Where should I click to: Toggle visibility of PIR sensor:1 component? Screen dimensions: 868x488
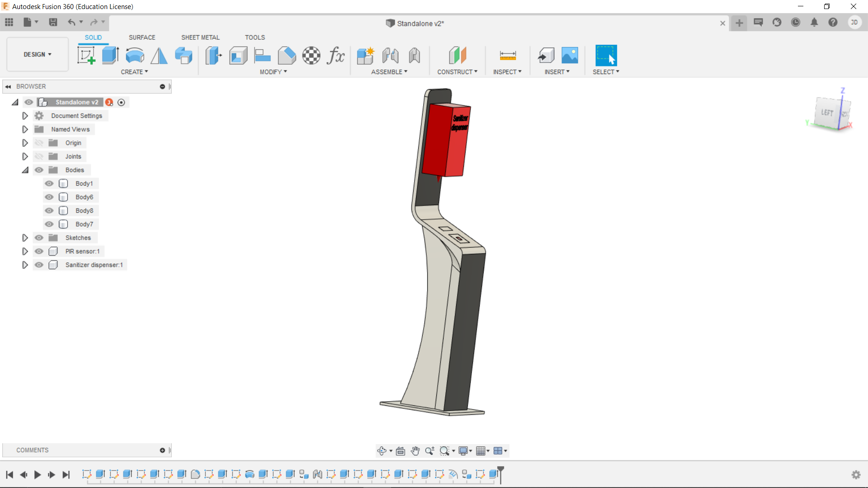(39, 251)
